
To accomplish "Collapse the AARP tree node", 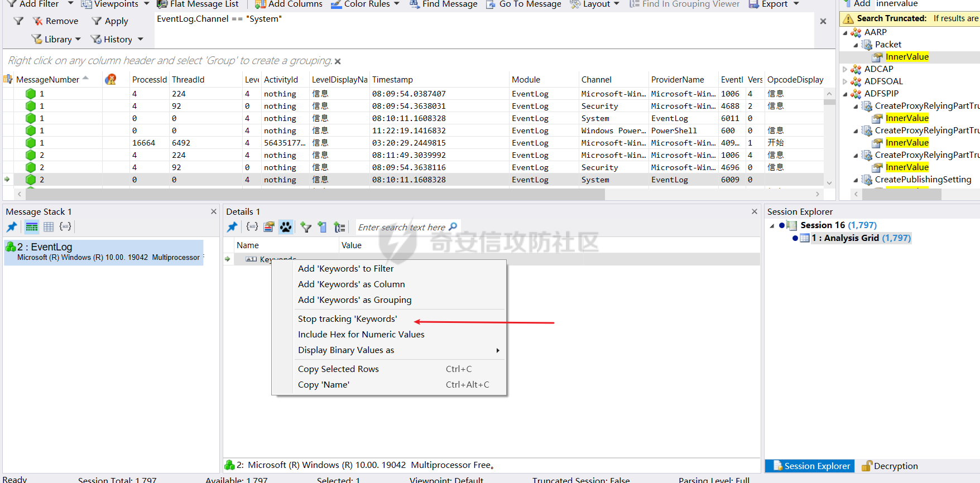I will [x=845, y=33].
